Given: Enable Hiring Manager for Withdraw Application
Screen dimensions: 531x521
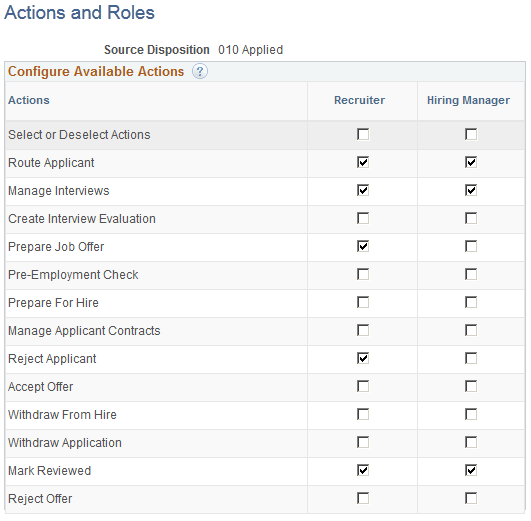Looking at the screenshot, I should (471, 442).
